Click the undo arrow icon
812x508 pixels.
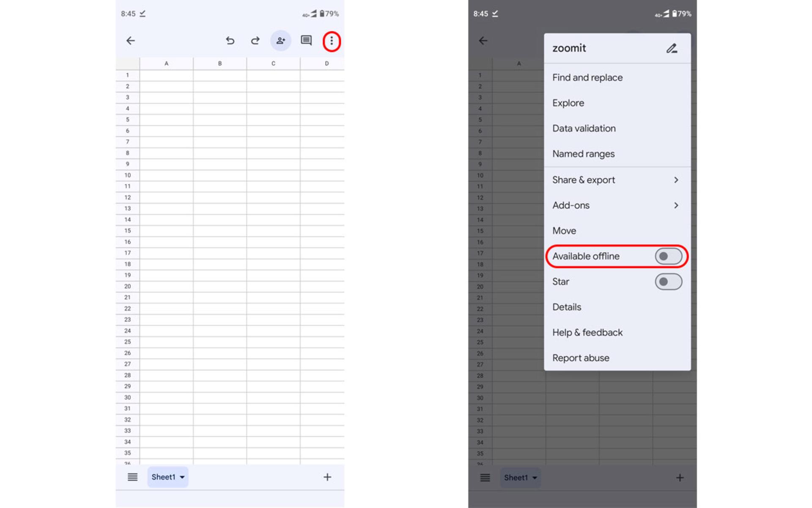pyautogui.click(x=230, y=41)
